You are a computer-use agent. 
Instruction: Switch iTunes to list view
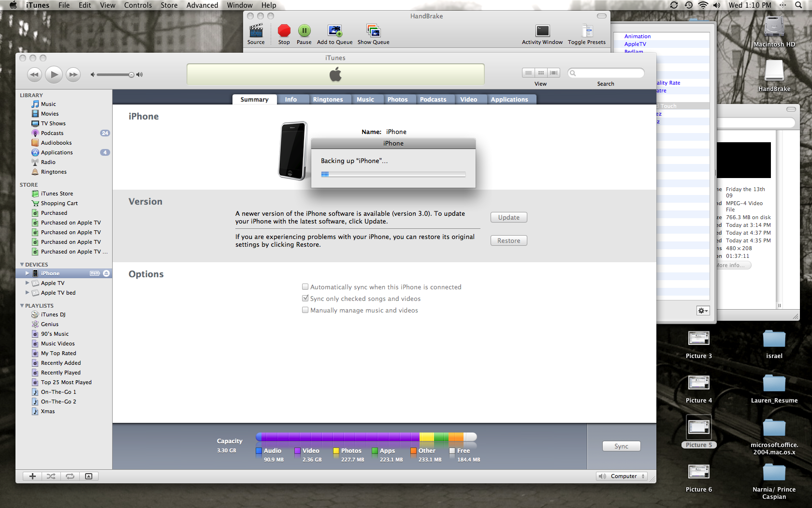coord(528,73)
